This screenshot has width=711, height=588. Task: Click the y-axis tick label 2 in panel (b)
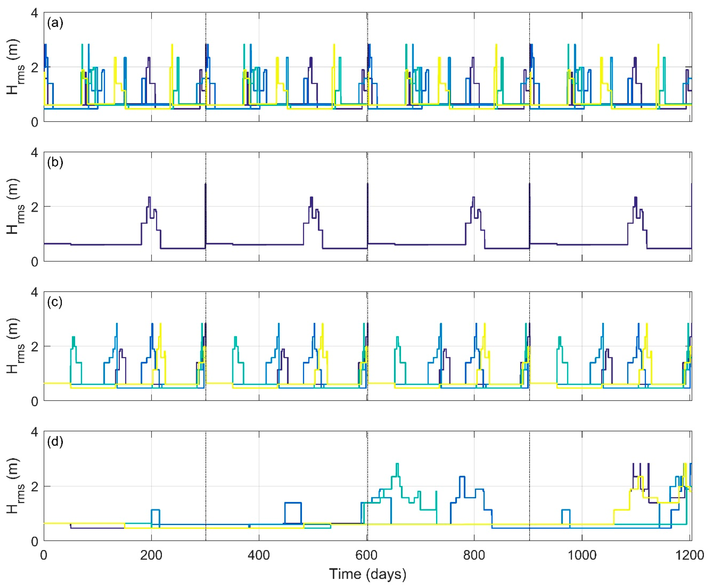[35, 207]
